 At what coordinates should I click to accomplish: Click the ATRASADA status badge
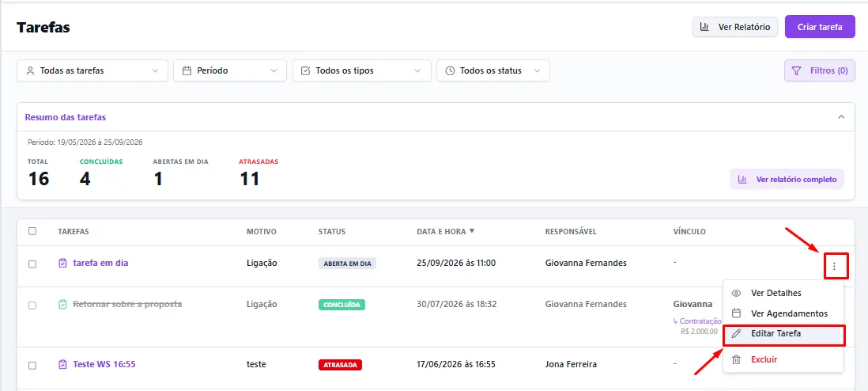(x=340, y=366)
